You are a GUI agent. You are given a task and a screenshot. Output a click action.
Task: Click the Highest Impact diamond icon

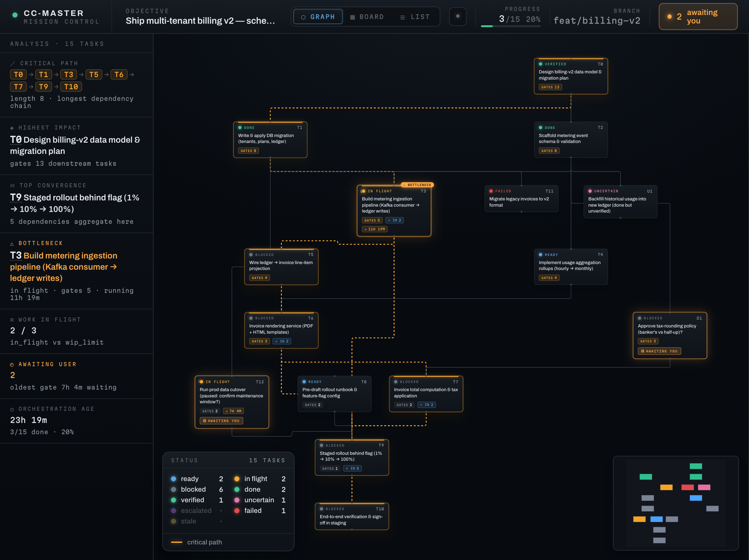click(x=12, y=128)
